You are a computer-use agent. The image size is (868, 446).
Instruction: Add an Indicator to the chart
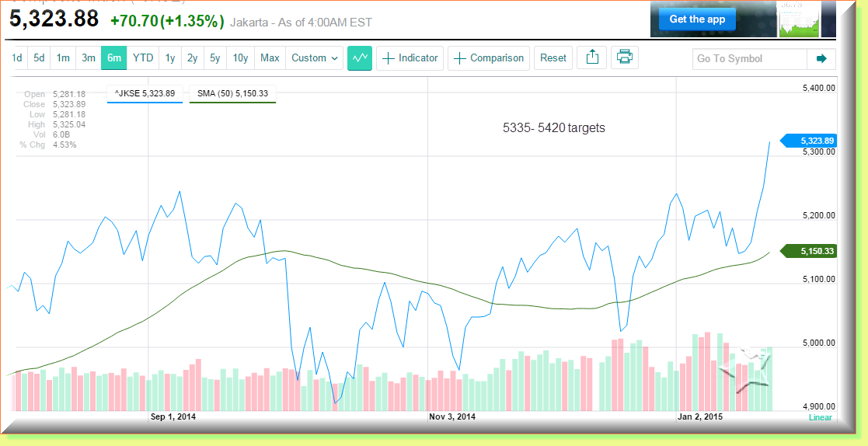410,58
